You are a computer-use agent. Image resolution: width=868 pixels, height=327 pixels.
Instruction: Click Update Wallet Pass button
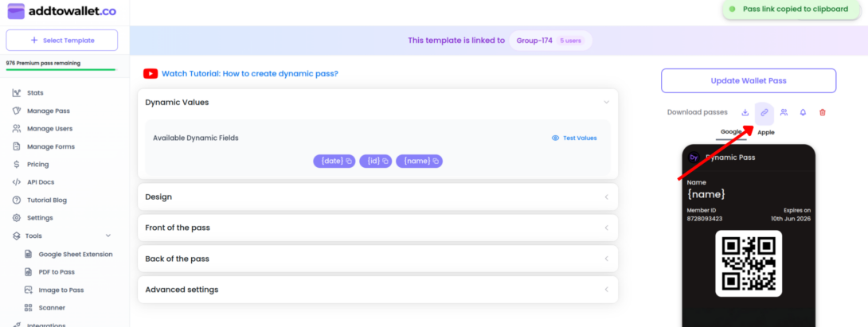(x=749, y=81)
